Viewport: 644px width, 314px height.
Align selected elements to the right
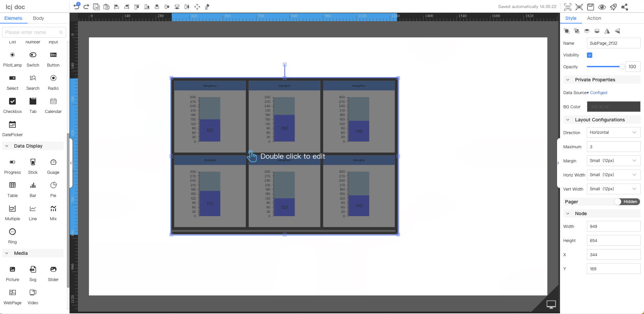[x=127, y=7]
